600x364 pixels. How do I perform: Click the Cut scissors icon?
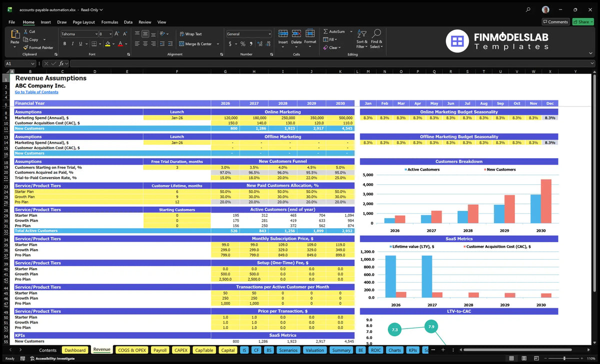(25, 31)
